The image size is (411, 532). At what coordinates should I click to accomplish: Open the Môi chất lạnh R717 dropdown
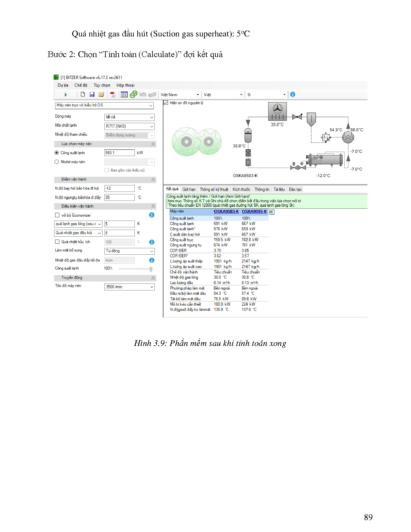tap(129, 126)
